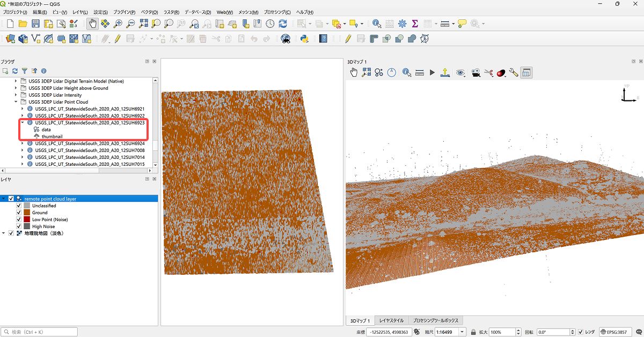
Task: Expand USGS 3DEP Lidar Intensity folder
Action: coord(16,95)
